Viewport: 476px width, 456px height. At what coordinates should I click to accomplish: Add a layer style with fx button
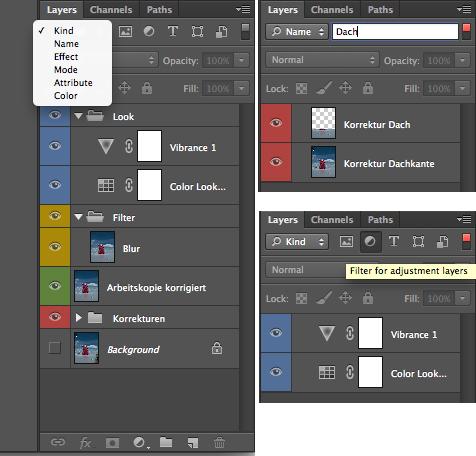click(85, 443)
